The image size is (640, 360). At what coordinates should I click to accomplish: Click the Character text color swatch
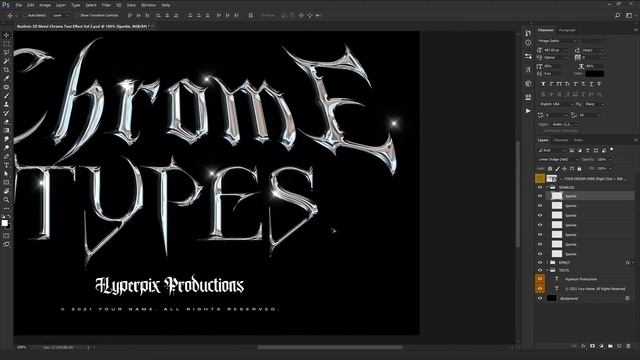[594, 74]
